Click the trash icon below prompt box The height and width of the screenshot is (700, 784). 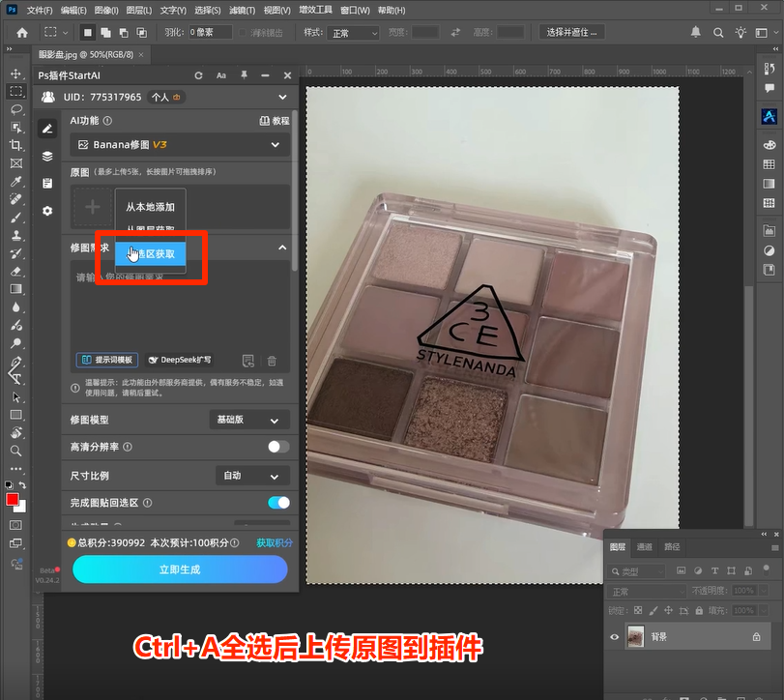[272, 361]
